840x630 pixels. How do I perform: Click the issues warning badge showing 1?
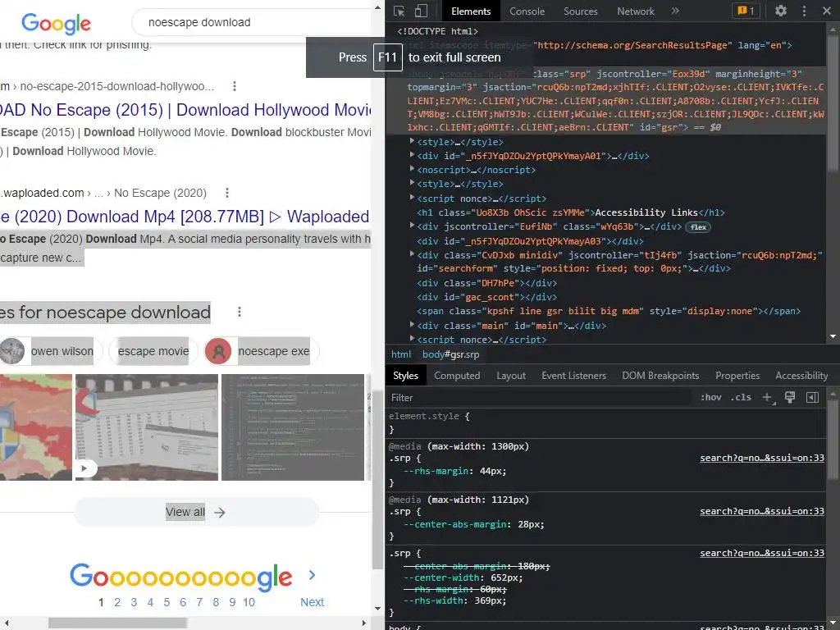click(x=746, y=11)
